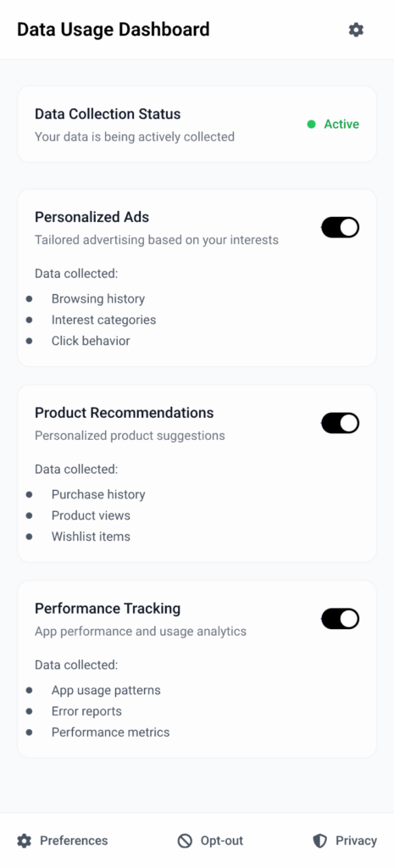Click the Performance Tracking heading
Viewport: 394px width, 868px height.
pyautogui.click(x=108, y=608)
